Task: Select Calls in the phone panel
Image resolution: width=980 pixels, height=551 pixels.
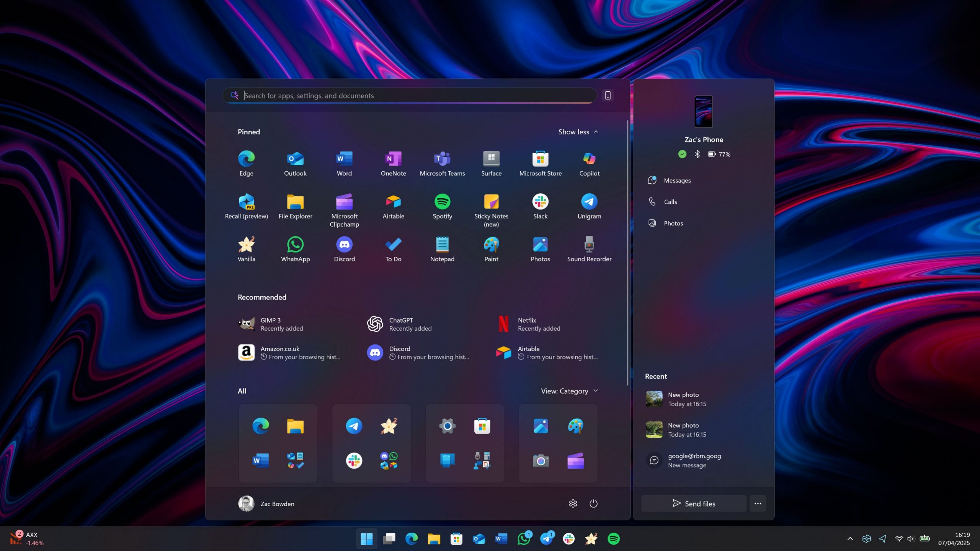Action: (670, 202)
